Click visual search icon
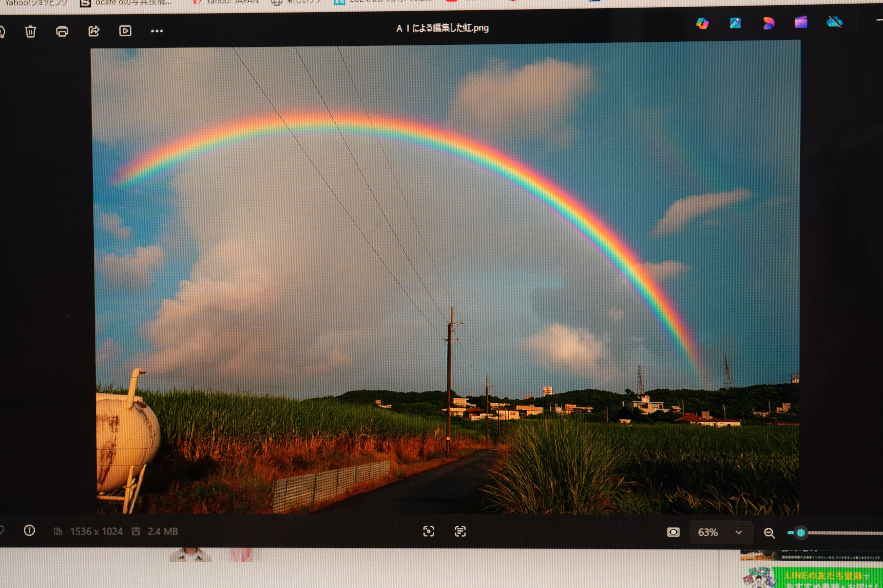This screenshot has height=588, width=883. (x=429, y=531)
